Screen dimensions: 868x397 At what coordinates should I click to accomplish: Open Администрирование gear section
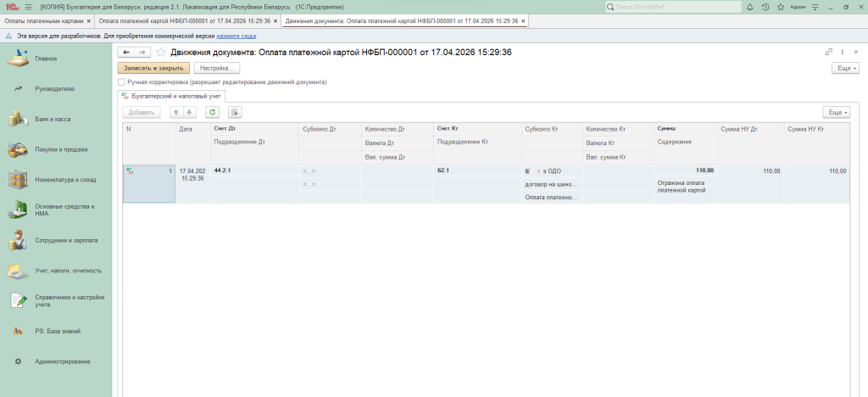(62, 361)
